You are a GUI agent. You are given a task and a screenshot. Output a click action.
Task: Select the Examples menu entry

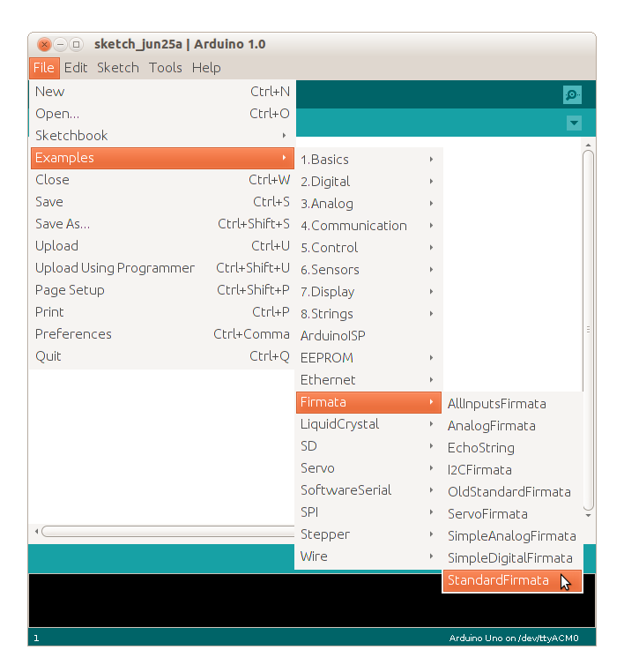click(163, 158)
